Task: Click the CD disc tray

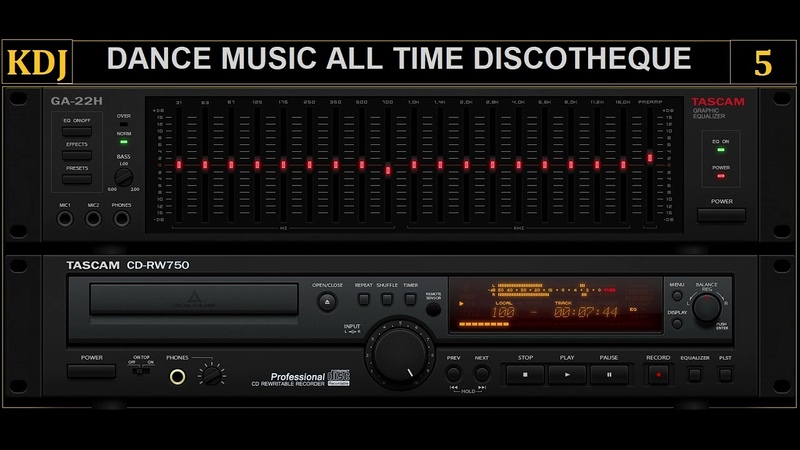Action: [194, 299]
